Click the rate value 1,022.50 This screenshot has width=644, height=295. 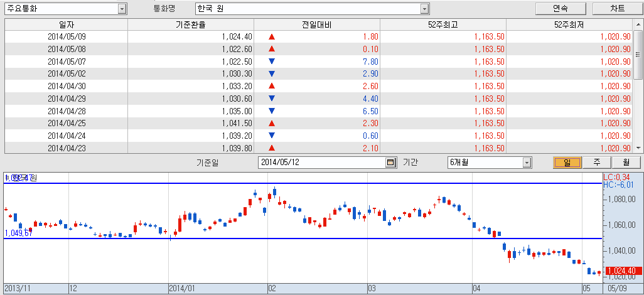pyautogui.click(x=237, y=62)
